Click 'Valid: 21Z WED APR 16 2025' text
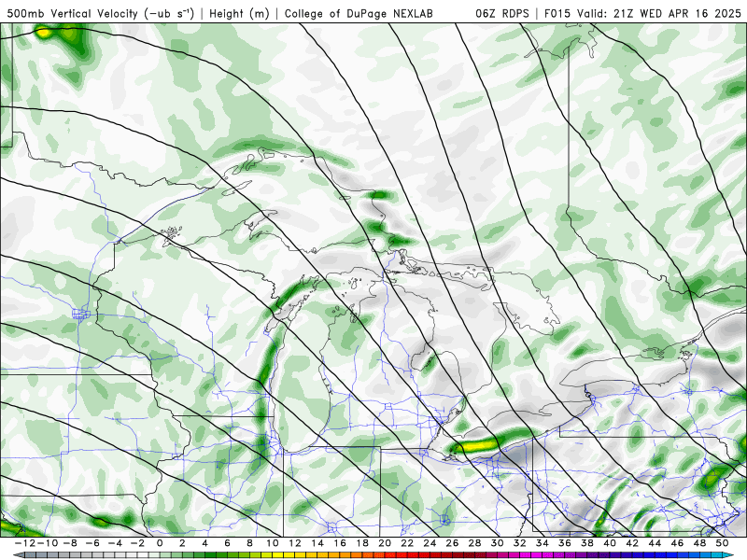This screenshot has width=747, height=560. click(x=659, y=13)
